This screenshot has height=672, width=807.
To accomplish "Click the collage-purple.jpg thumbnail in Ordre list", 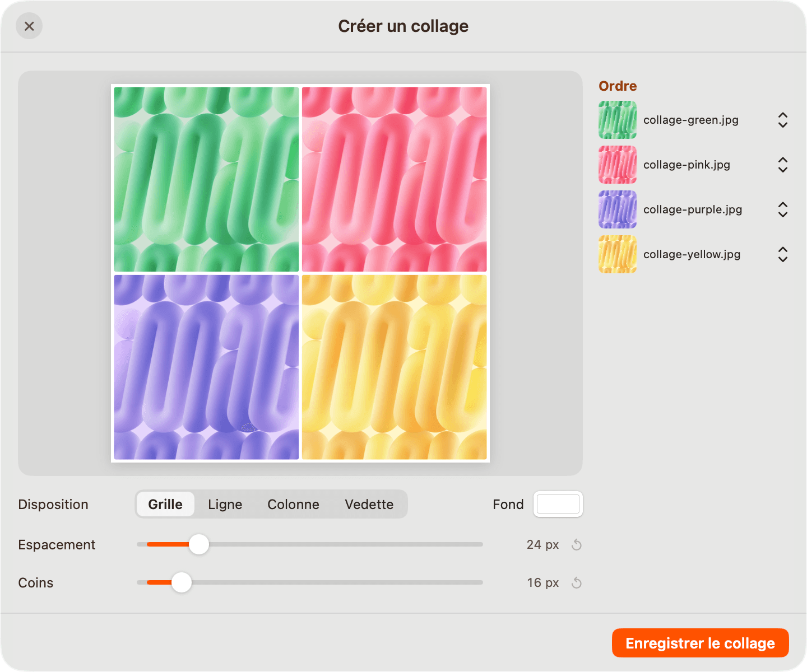I will (618, 209).
